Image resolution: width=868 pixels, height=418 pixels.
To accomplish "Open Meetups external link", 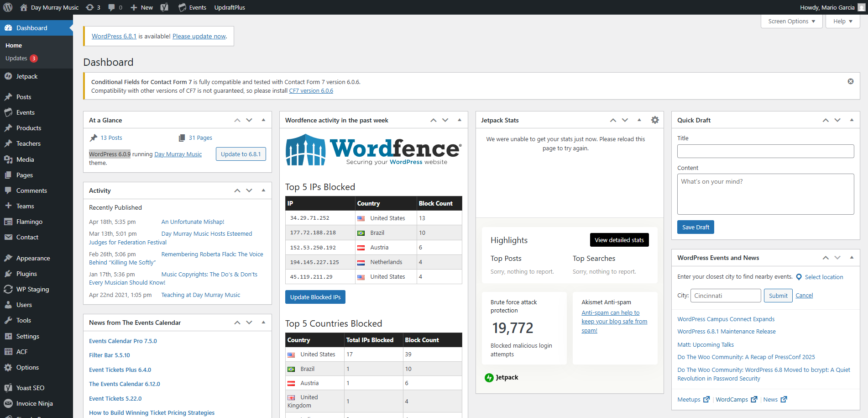I will tap(693, 399).
